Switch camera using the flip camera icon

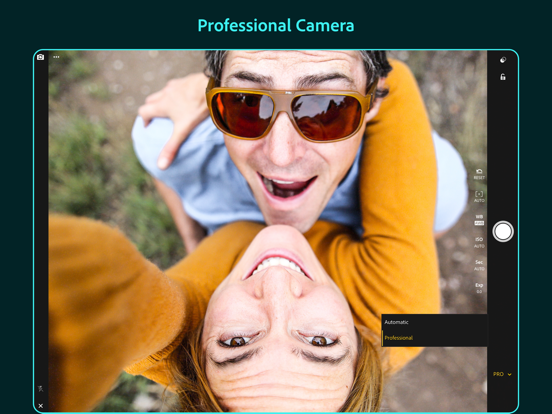(x=40, y=57)
